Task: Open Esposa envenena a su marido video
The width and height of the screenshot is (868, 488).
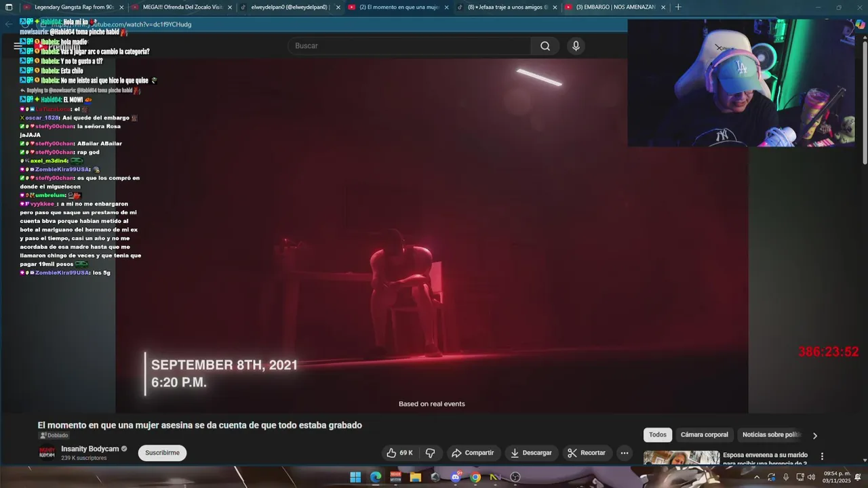Action: (765, 459)
